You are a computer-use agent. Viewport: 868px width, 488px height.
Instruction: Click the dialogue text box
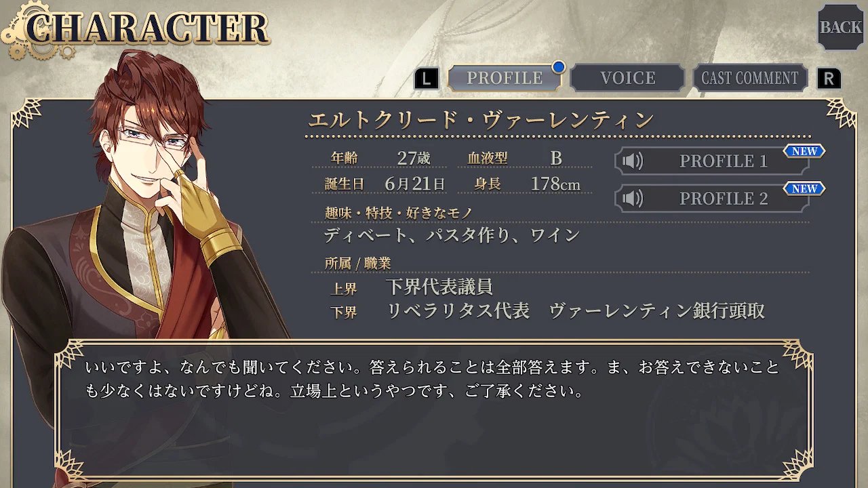click(x=434, y=409)
